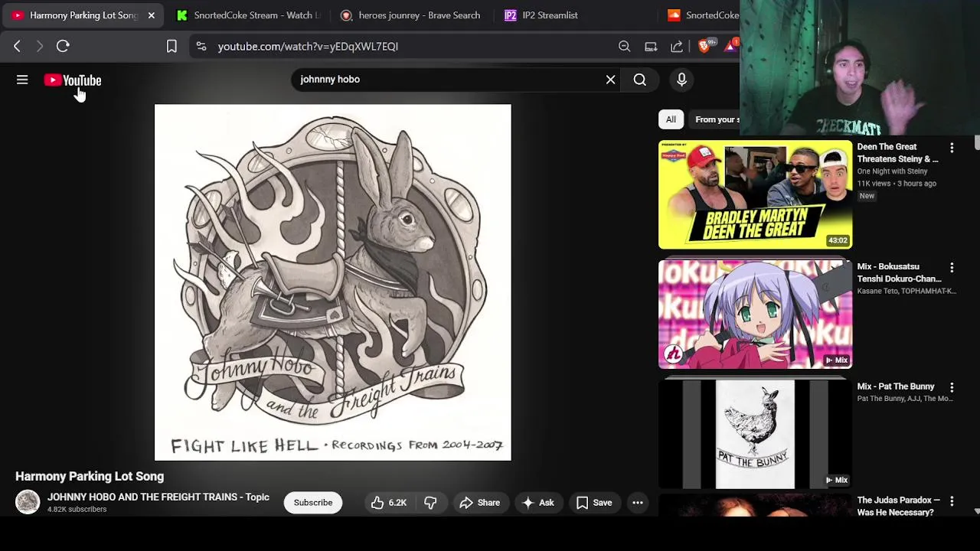The image size is (980, 551).
Task: Click the 4.82K subscribers text
Action: tap(77, 510)
